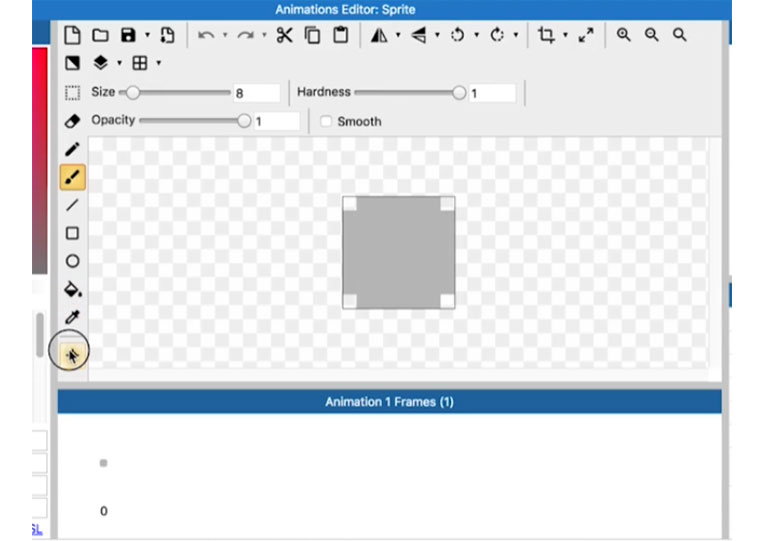Image resolution: width=763 pixels, height=541 pixels.
Task: Click the layers stack icon
Action: (x=100, y=63)
